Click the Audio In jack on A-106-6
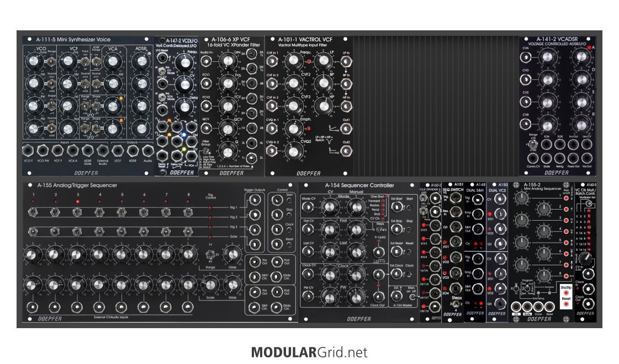Image resolution: width=619 pixels, height=364 pixels. tap(206, 61)
